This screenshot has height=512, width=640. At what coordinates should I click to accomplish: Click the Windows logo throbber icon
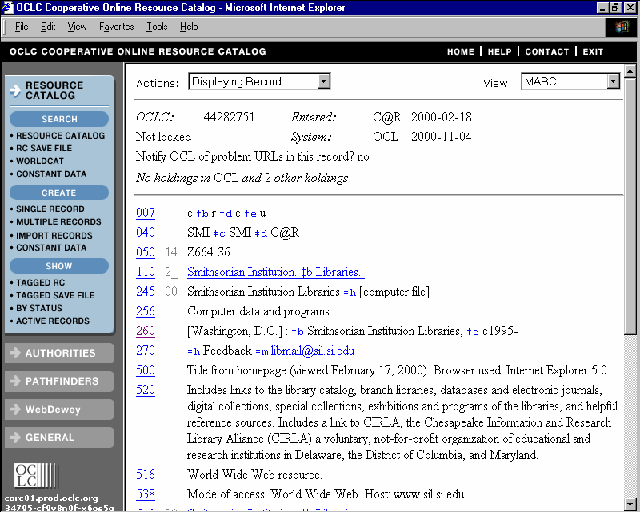pos(626,26)
